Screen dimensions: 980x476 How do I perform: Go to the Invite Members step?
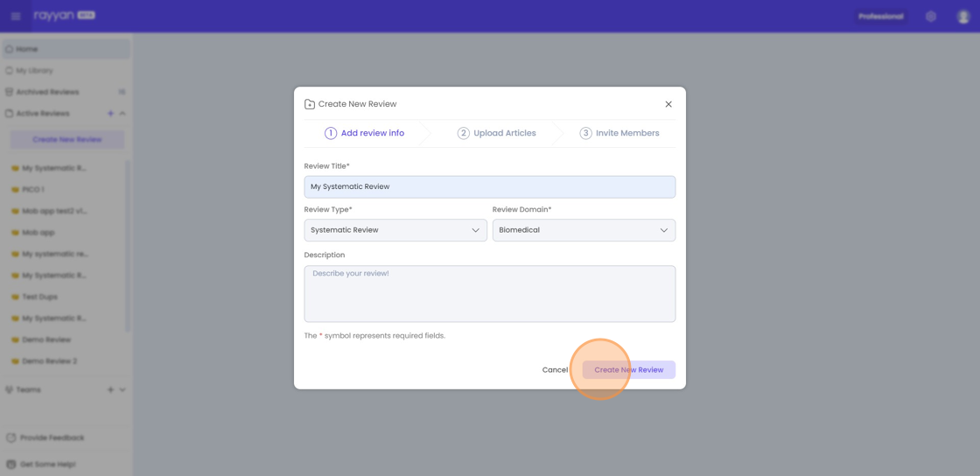tap(619, 133)
